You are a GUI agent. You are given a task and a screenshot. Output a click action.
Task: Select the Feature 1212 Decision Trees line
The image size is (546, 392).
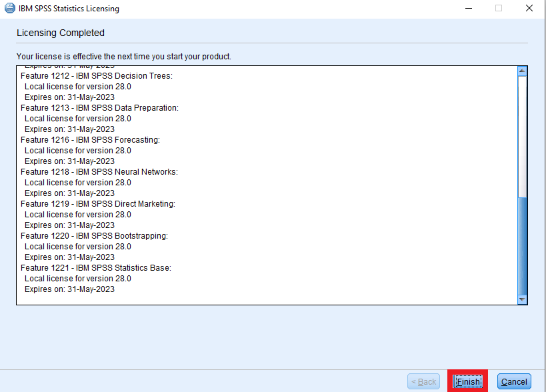97,76
